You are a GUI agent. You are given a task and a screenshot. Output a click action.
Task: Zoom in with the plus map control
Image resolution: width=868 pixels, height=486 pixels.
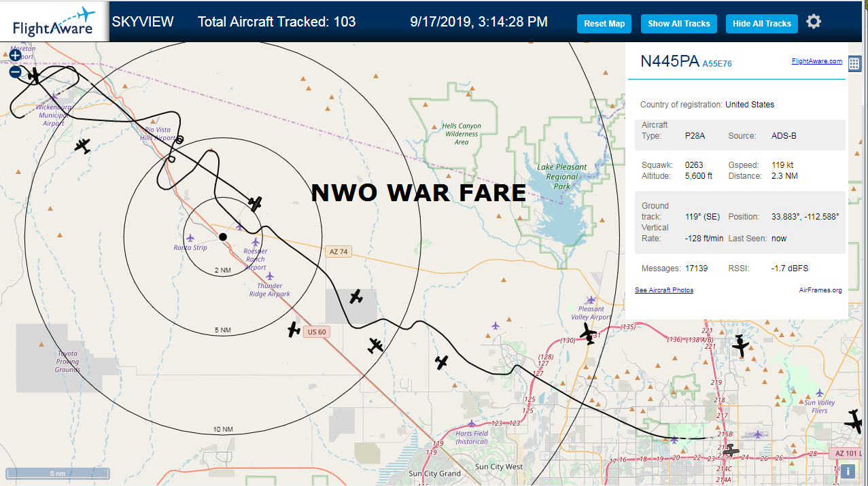click(15, 56)
